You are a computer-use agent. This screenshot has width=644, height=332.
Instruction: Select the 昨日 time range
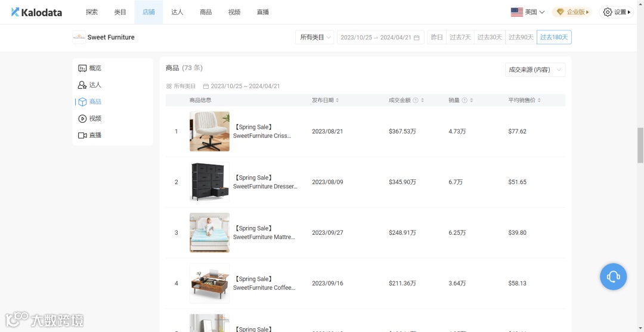tap(436, 38)
